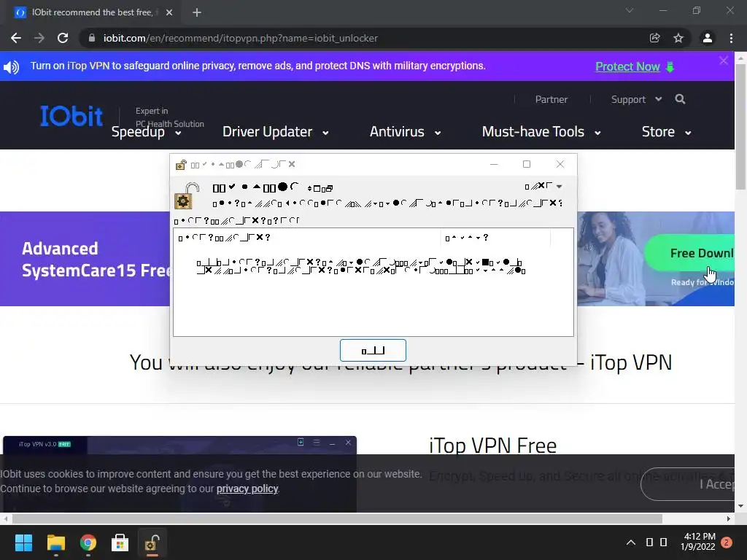Open the notification badge showing 2
This screenshot has height=560, width=747.
click(x=727, y=542)
